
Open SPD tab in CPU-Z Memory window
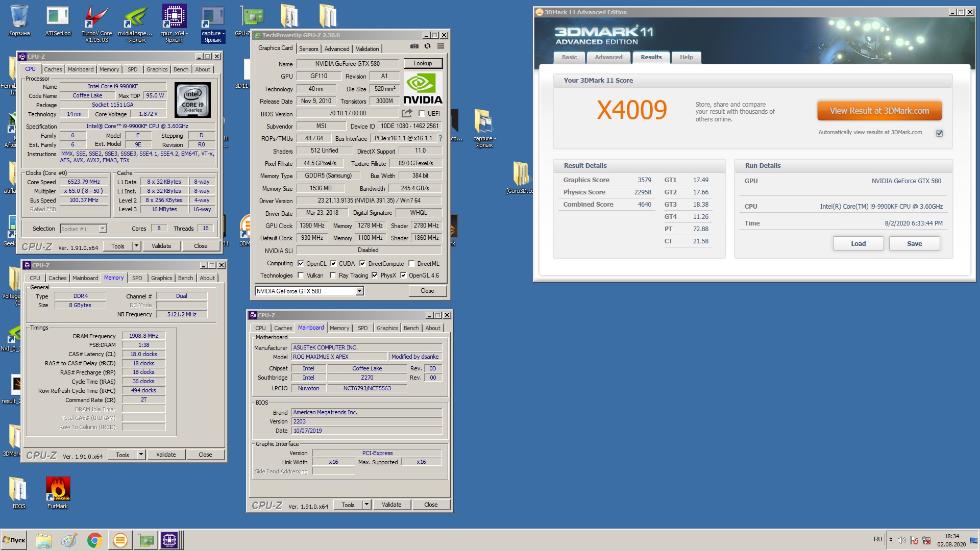click(x=137, y=278)
